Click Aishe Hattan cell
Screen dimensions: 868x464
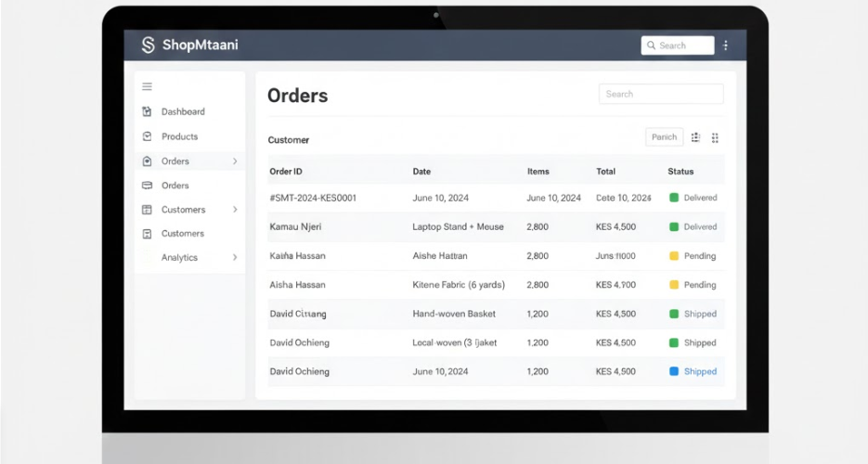click(439, 256)
